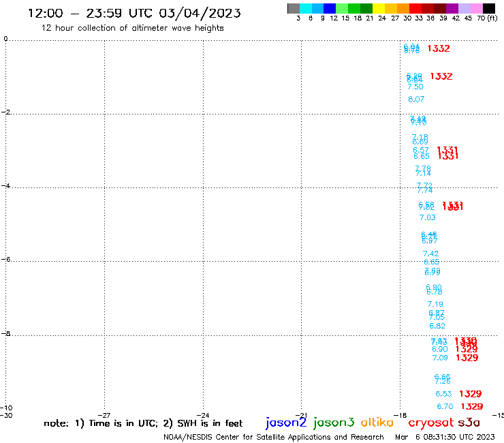Click the "cryosat" satellite legend label

pyautogui.click(x=431, y=423)
